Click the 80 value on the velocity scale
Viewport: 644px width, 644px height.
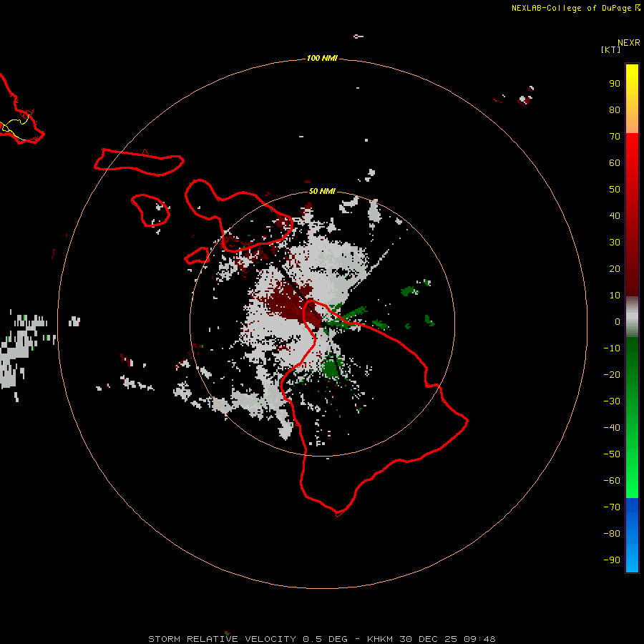tap(615, 110)
